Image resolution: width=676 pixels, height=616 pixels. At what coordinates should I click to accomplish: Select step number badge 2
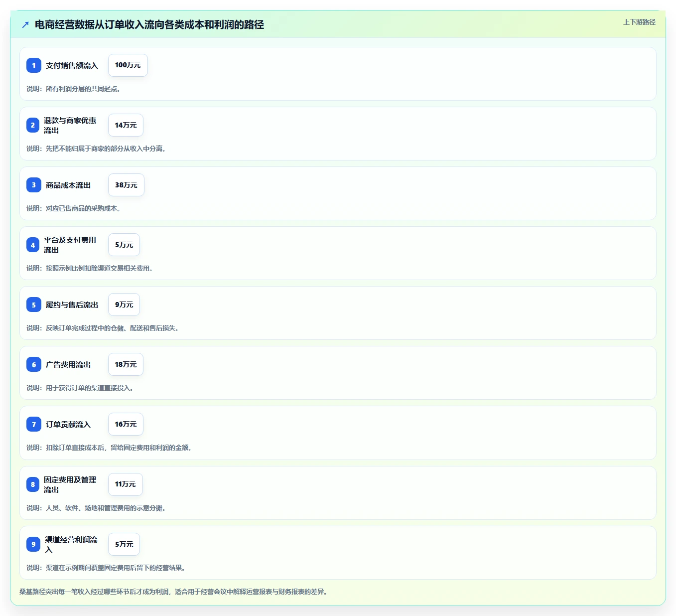(33, 125)
